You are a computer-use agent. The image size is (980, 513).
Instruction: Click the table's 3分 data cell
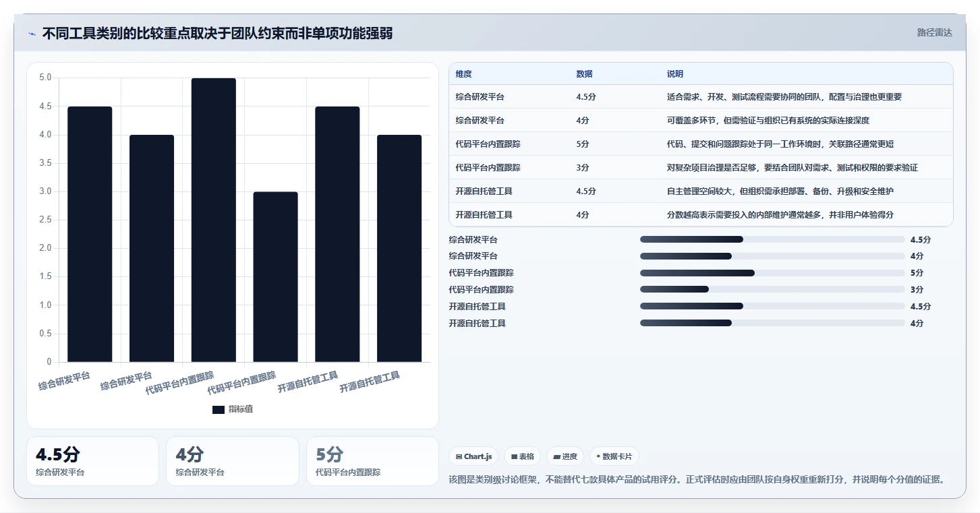click(583, 167)
